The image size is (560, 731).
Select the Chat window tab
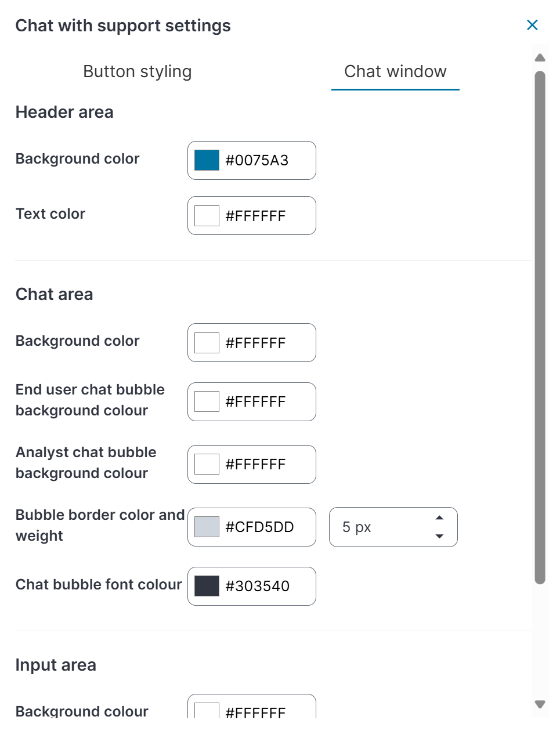[395, 71]
